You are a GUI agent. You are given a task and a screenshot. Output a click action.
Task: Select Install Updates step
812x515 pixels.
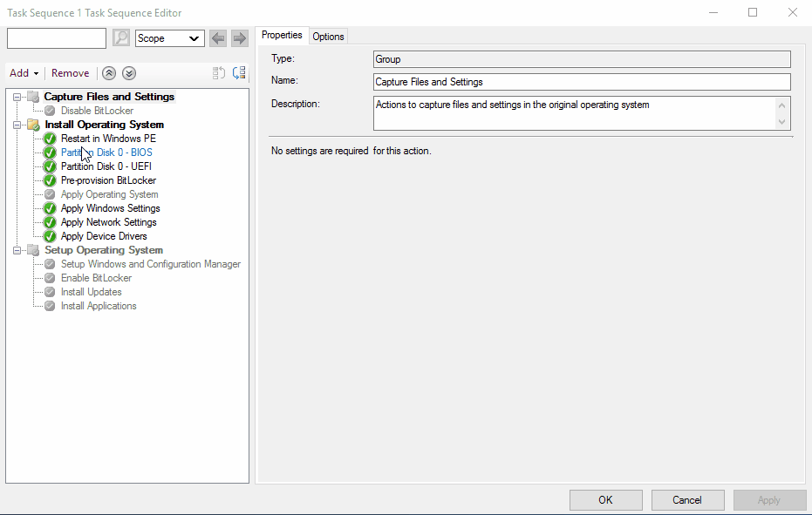tap(91, 292)
